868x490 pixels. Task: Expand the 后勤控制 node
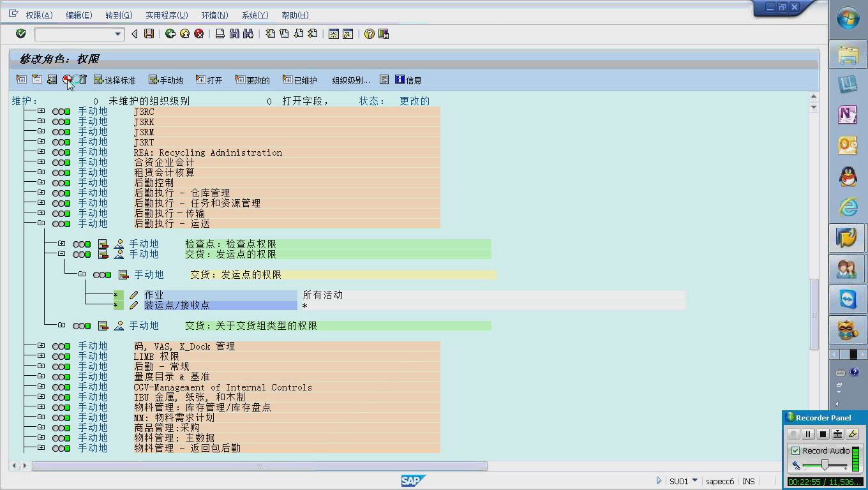(x=41, y=182)
